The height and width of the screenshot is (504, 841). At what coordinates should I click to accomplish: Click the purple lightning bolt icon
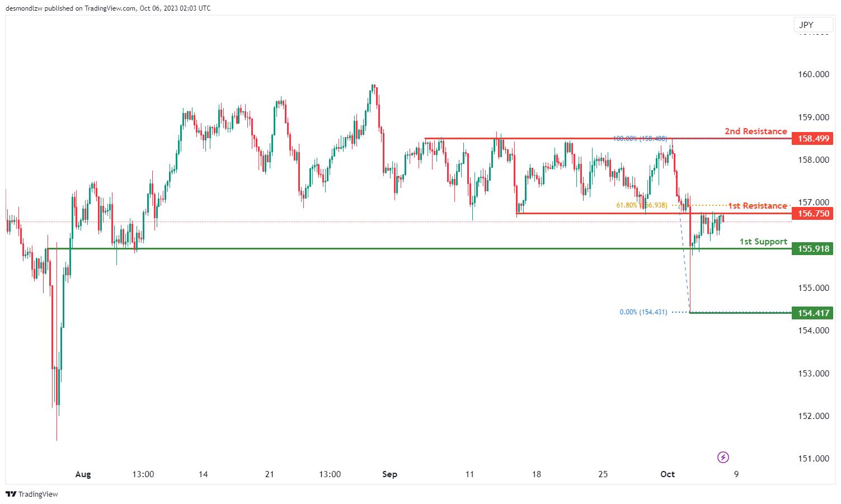pyautogui.click(x=723, y=458)
